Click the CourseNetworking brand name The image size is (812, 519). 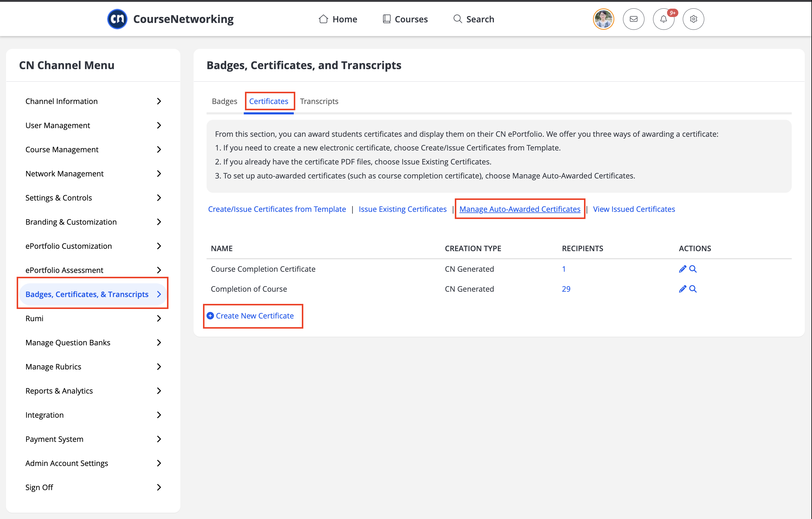click(183, 19)
